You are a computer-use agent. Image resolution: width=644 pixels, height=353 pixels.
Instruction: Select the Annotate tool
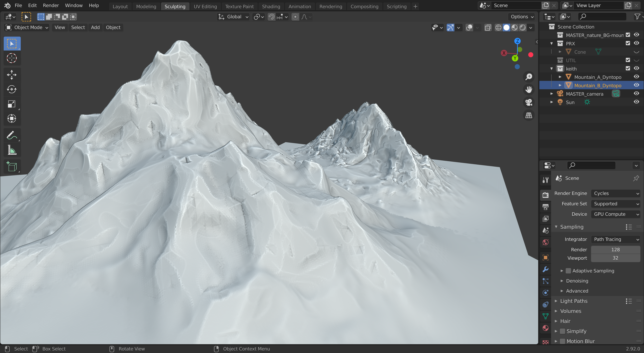click(11, 135)
